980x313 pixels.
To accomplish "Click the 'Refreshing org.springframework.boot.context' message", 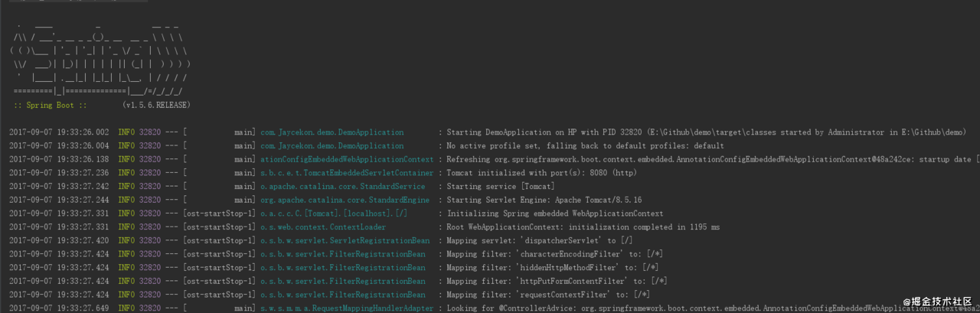I will coord(713,160).
